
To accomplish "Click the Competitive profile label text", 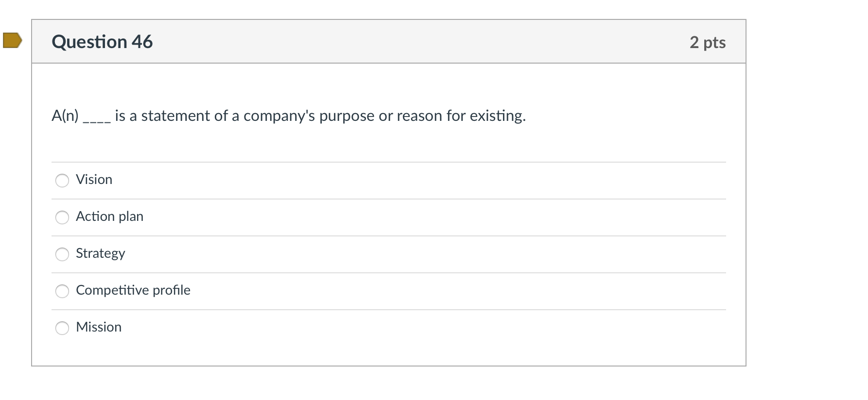I will click(133, 290).
